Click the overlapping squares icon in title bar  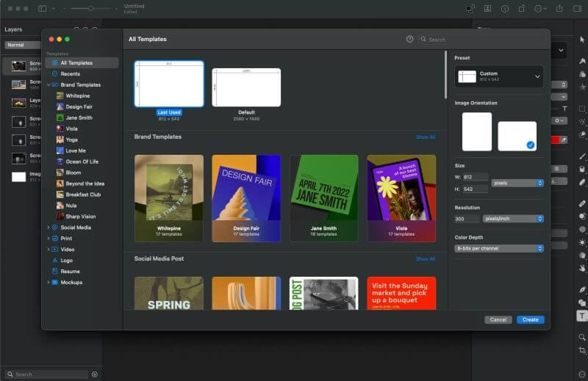click(x=470, y=9)
